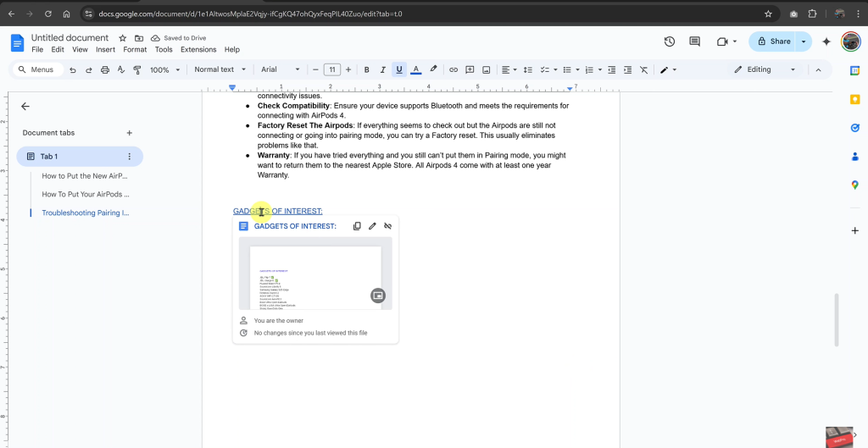Open the Normal text style dropdown
This screenshot has width=868, height=448.
[x=220, y=69]
